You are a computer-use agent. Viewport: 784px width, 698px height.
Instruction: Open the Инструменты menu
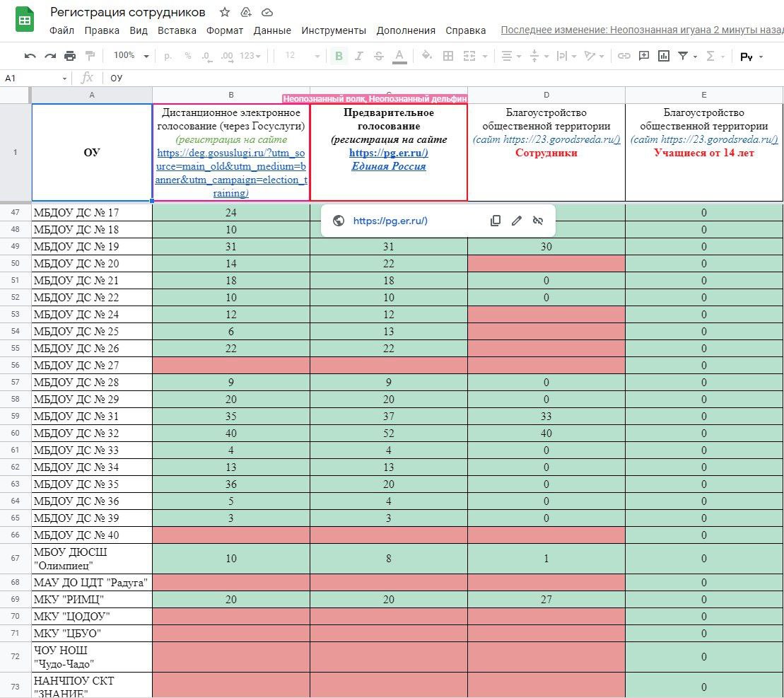[334, 30]
